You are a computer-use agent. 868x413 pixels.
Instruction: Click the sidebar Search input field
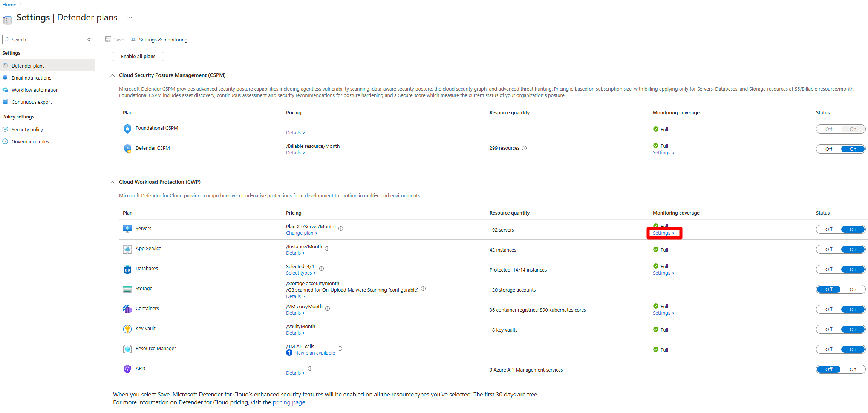click(44, 40)
